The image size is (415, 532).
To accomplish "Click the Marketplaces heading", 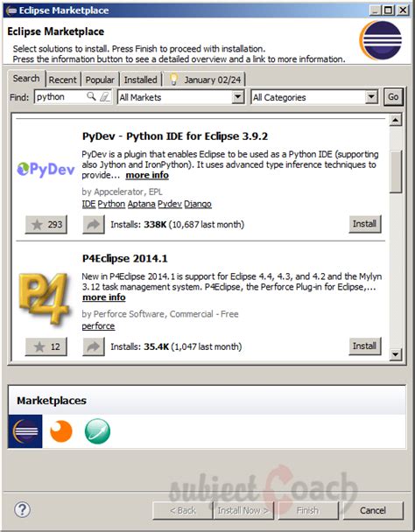I will [x=52, y=401].
